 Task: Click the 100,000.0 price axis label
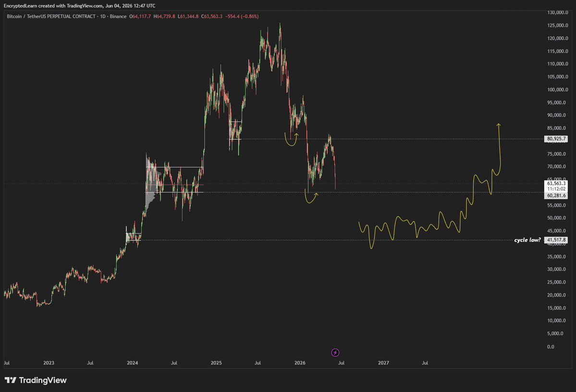click(x=558, y=90)
